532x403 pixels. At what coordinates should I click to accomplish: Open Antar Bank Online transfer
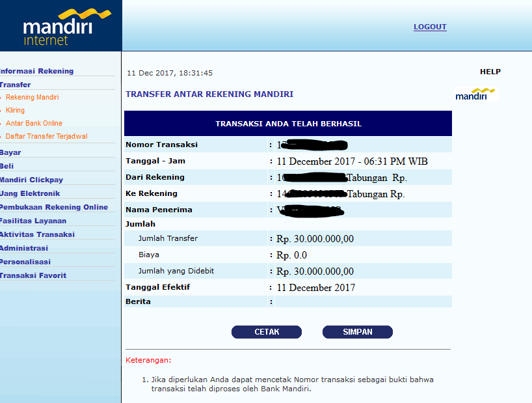point(34,124)
